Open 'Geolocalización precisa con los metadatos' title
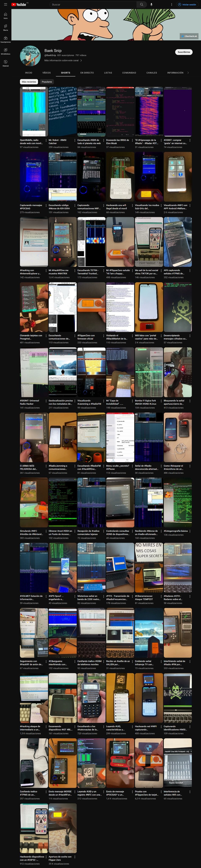This screenshot has width=201, height=868. 61,402
